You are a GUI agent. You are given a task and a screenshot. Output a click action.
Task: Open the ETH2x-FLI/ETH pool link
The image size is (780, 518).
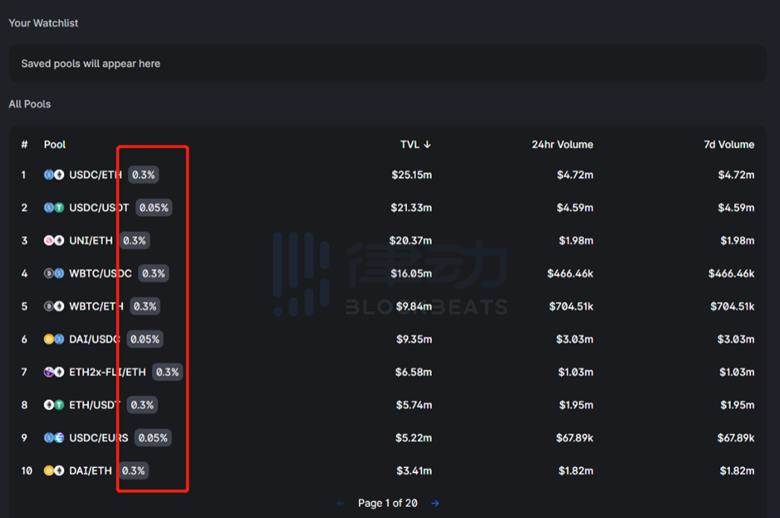pyautogui.click(x=107, y=372)
